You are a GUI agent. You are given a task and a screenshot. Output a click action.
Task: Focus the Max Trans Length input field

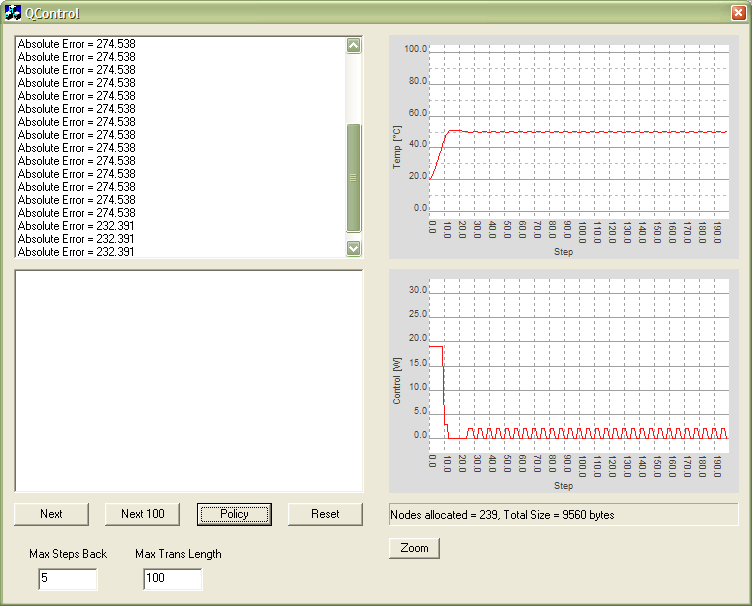[173, 579]
